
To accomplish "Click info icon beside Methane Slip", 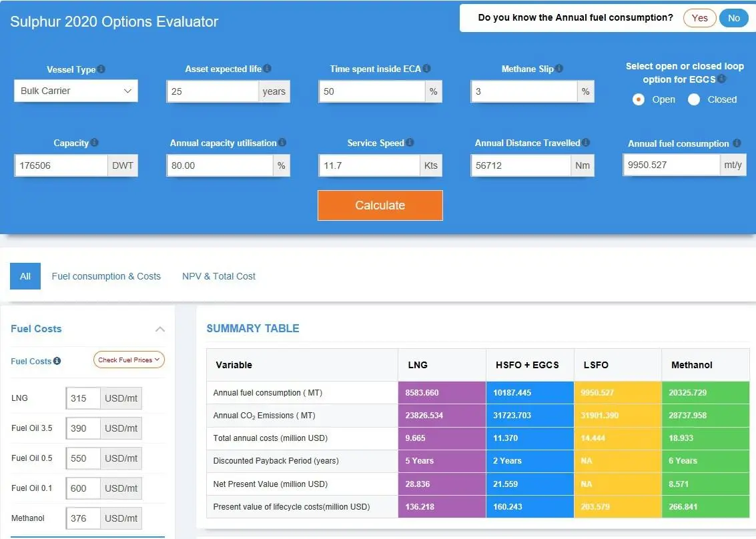I will (558, 69).
